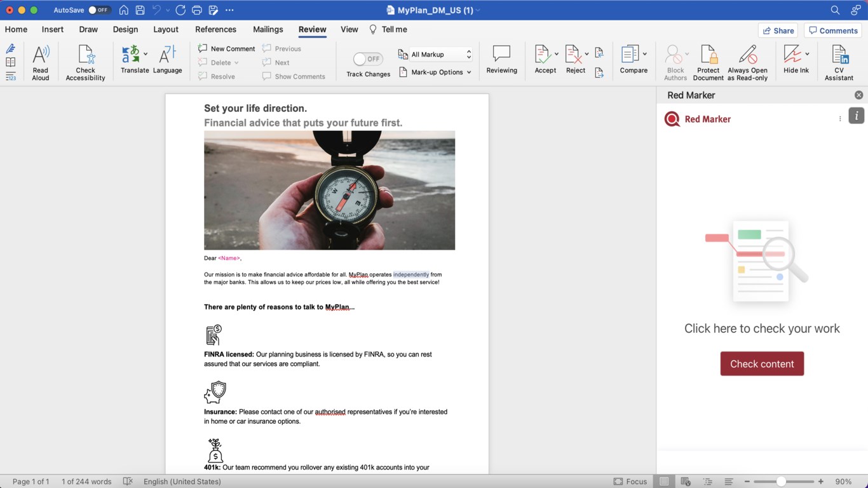This screenshot has width=868, height=488.
Task: Select the References tab
Action: pyautogui.click(x=215, y=29)
